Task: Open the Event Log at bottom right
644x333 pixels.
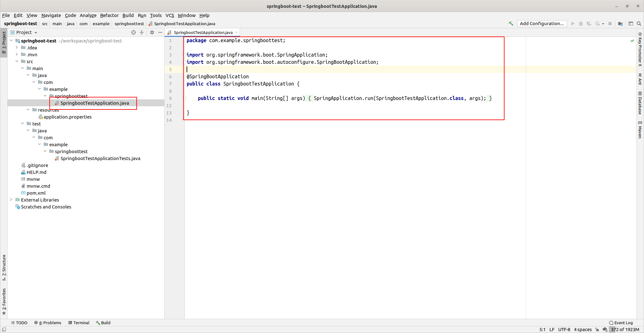Action: pyautogui.click(x=621, y=323)
